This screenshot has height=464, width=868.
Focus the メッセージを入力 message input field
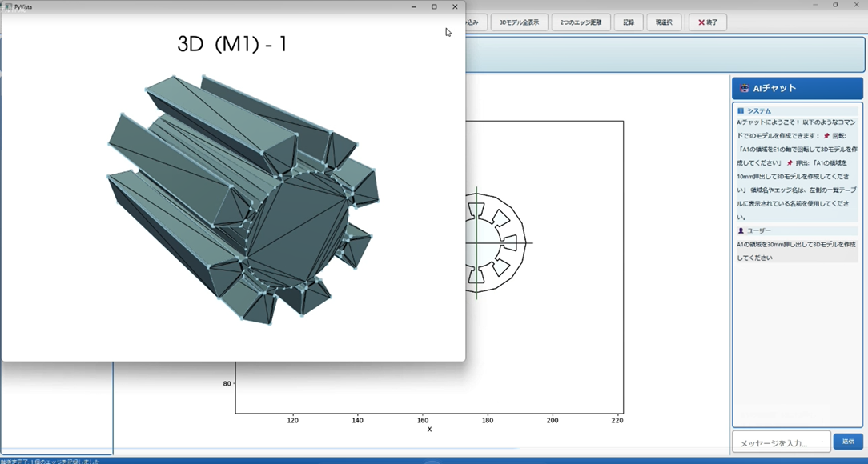pos(780,442)
